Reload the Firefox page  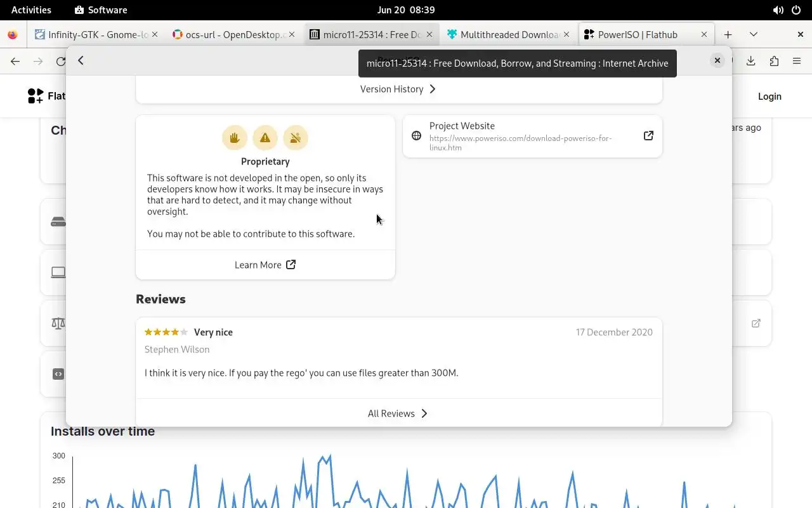[x=61, y=61]
